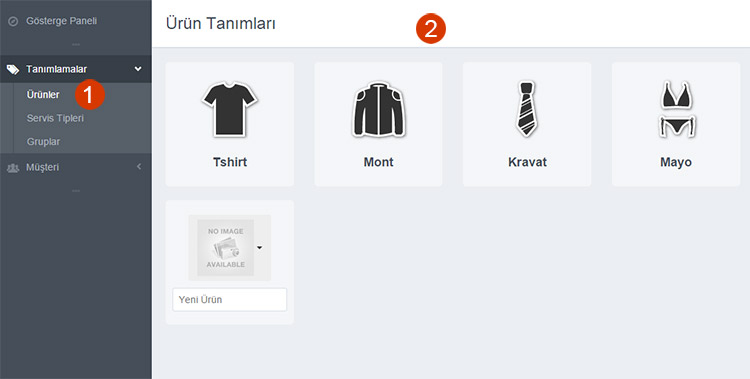
Task: Focus the Yeni Ürün input field
Action: click(230, 300)
